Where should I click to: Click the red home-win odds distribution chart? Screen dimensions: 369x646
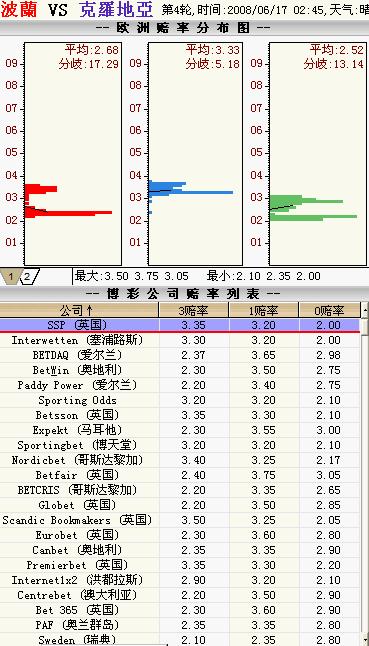pos(73,154)
